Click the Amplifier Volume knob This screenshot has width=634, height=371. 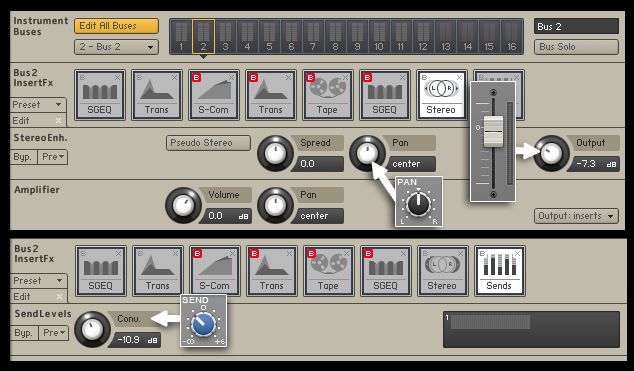click(x=184, y=205)
